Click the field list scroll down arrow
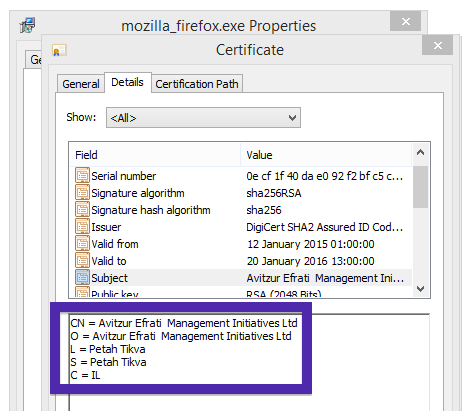Viewport: 474px width, 411px height. [x=420, y=288]
